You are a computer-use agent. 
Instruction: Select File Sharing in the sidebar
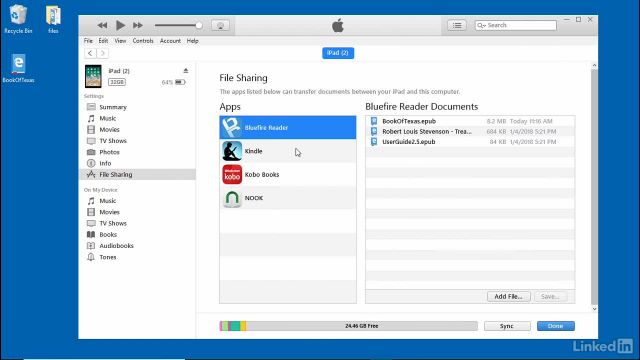click(x=137, y=174)
